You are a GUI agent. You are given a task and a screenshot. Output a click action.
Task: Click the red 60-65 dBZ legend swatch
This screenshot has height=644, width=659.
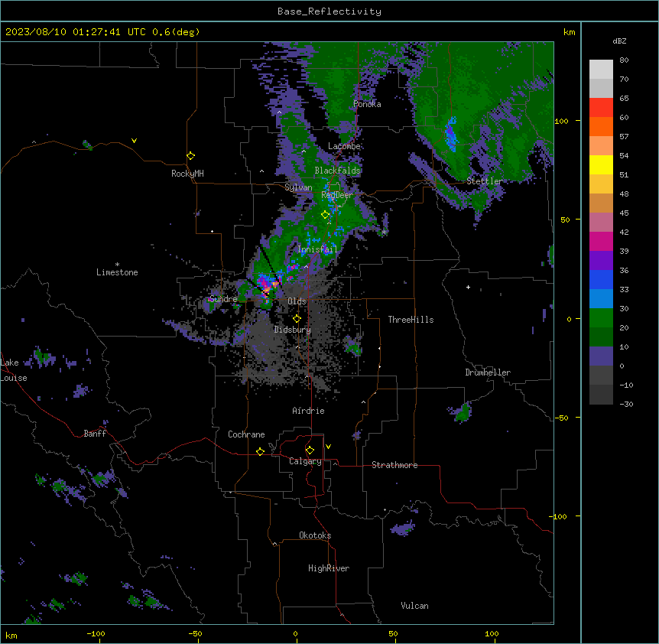(x=601, y=108)
